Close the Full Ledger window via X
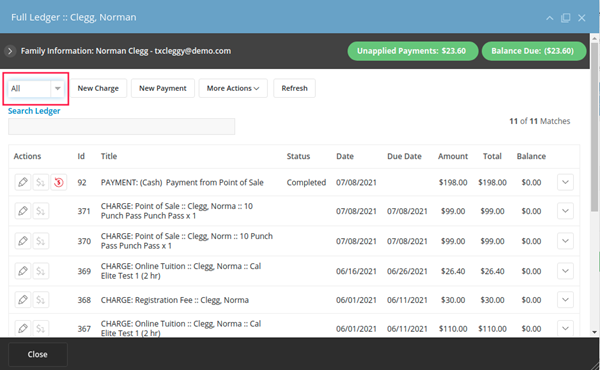This screenshot has width=600, height=370. [x=582, y=18]
